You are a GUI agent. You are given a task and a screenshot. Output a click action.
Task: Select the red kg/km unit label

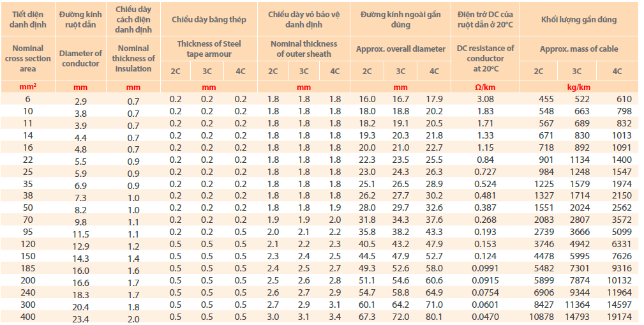click(578, 87)
